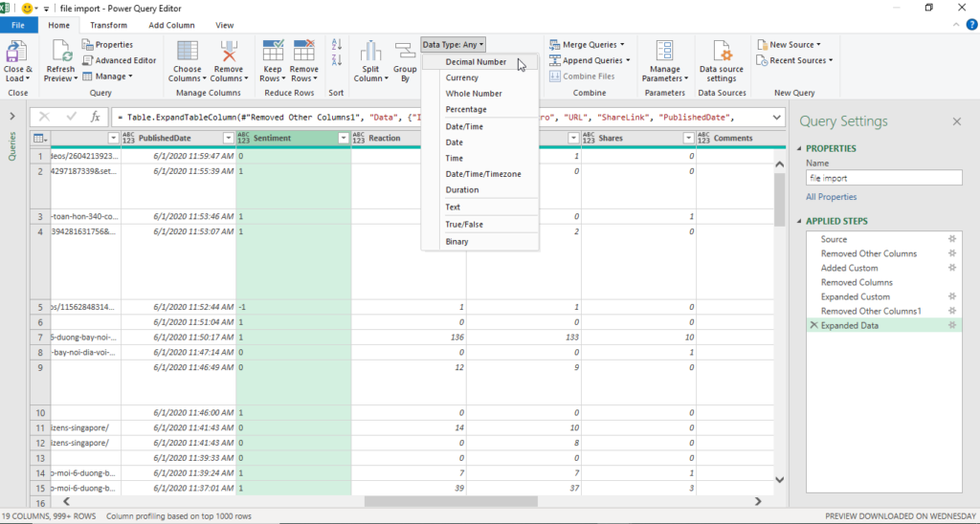Open the Shares column filter dropdown
Screen dimensions: 980x524
688,138
